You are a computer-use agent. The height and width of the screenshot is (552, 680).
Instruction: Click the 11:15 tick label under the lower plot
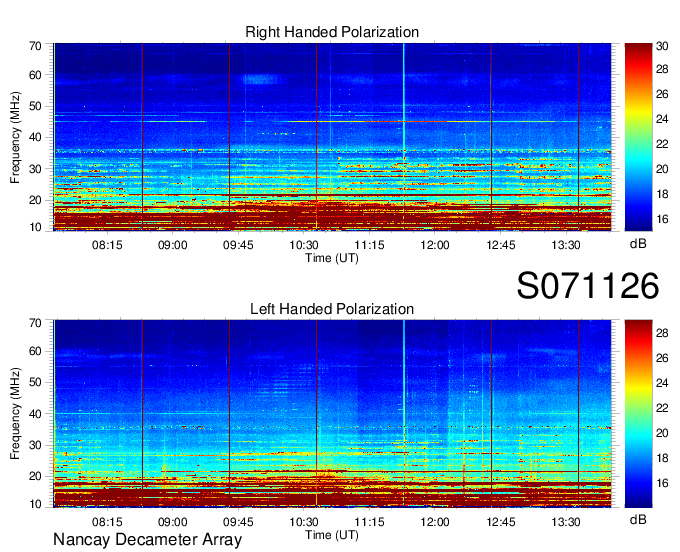point(369,522)
